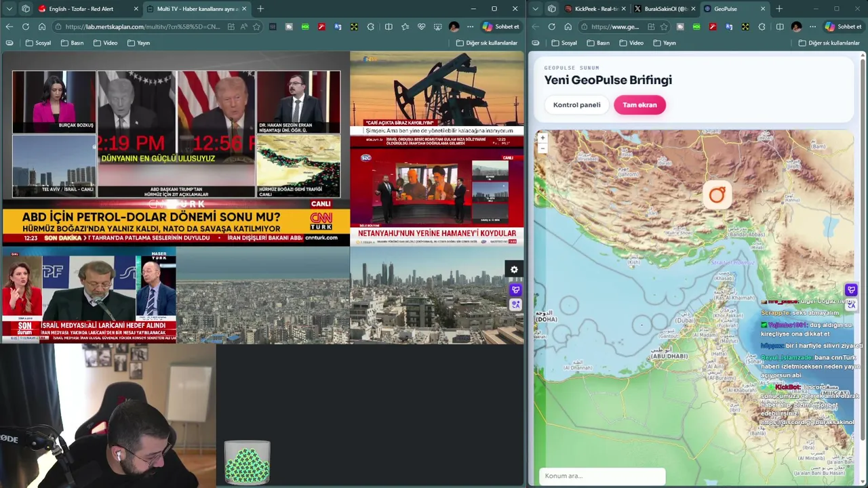Open home page in the GeoPulse window
This screenshot has width=868, height=488.
click(x=568, y=26)
